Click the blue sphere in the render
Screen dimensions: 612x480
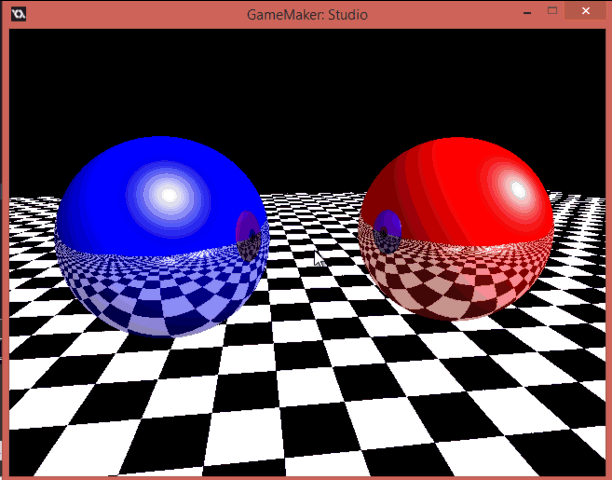[162, 236]
